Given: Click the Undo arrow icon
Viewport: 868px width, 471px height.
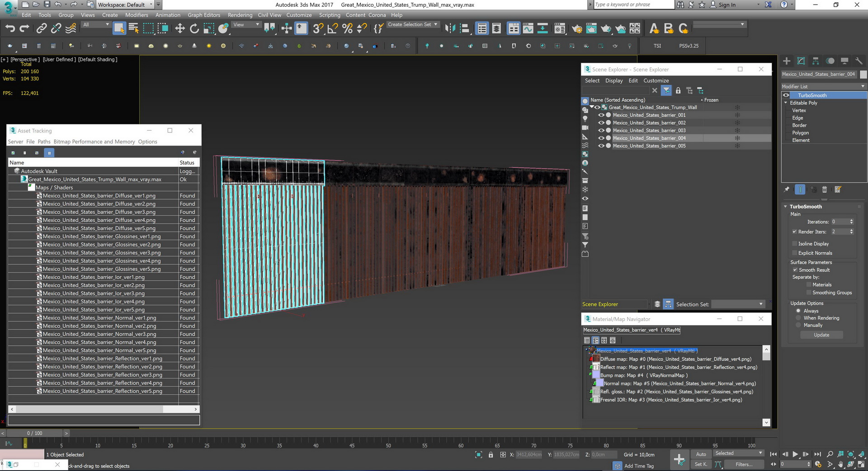Looking at the screenshot, I should point(10,28).
